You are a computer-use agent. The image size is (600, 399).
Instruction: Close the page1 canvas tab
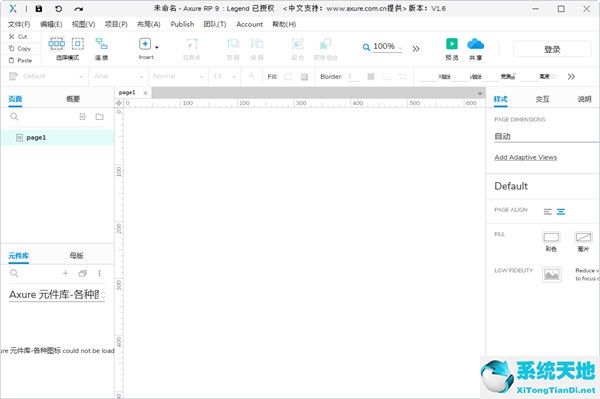click(x=145, y=93)
